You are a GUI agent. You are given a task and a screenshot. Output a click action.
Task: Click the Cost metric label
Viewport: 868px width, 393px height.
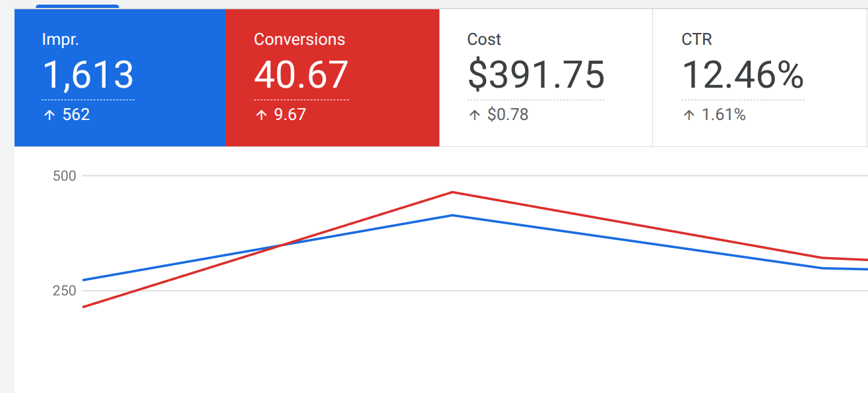coord(484,40)
